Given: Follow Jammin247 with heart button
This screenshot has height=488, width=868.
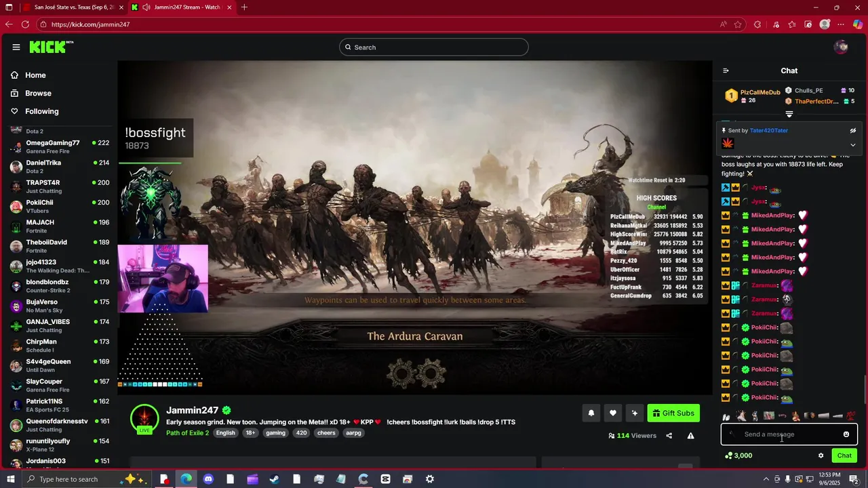Looking at the screenshot, I should tap(613, 413).
